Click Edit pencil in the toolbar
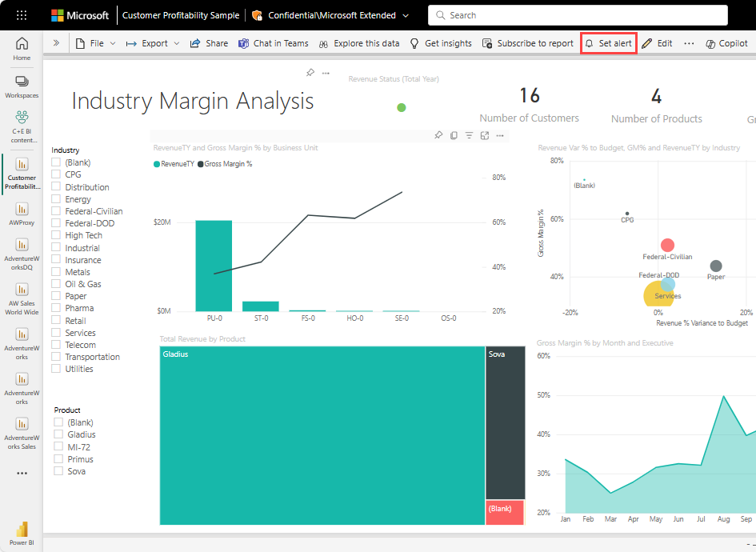The height and width of the screenshot is (552, 756). click(657, 43)
